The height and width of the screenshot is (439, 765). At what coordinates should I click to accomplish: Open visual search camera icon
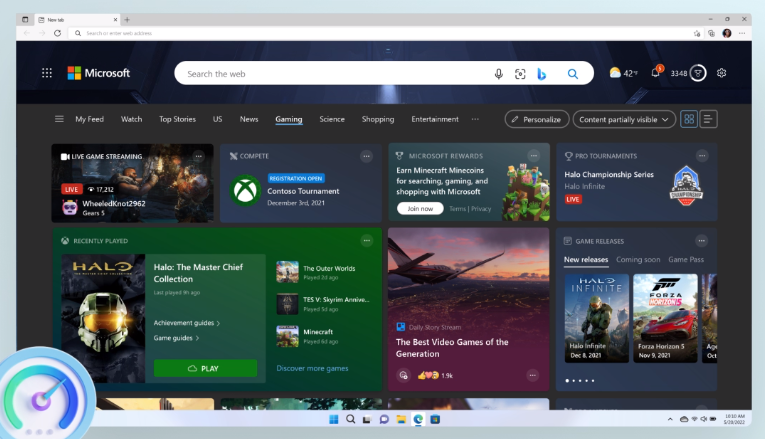[x=520, y=74]
